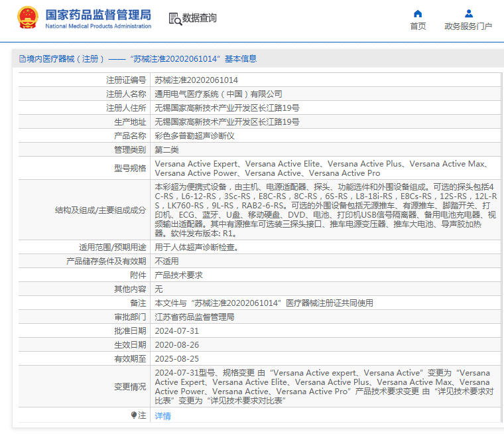504x434 pixels.
Task: Select product name 彩色多普勒超声诊断仪
Action: 194,136
